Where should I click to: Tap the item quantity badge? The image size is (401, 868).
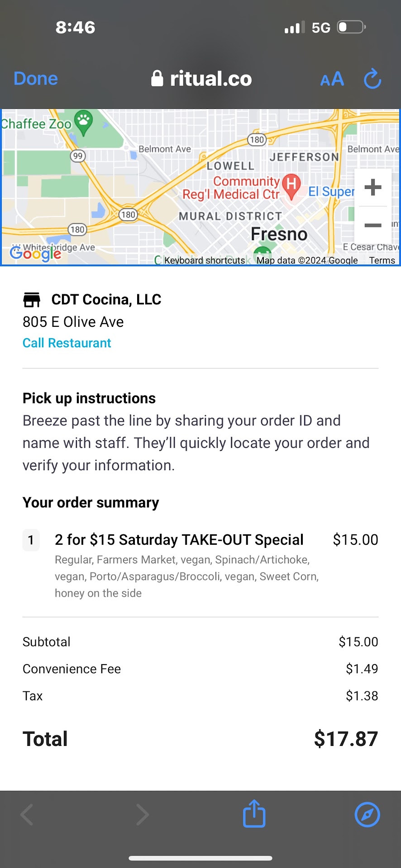pyautogui.click(x=31, y=540)
